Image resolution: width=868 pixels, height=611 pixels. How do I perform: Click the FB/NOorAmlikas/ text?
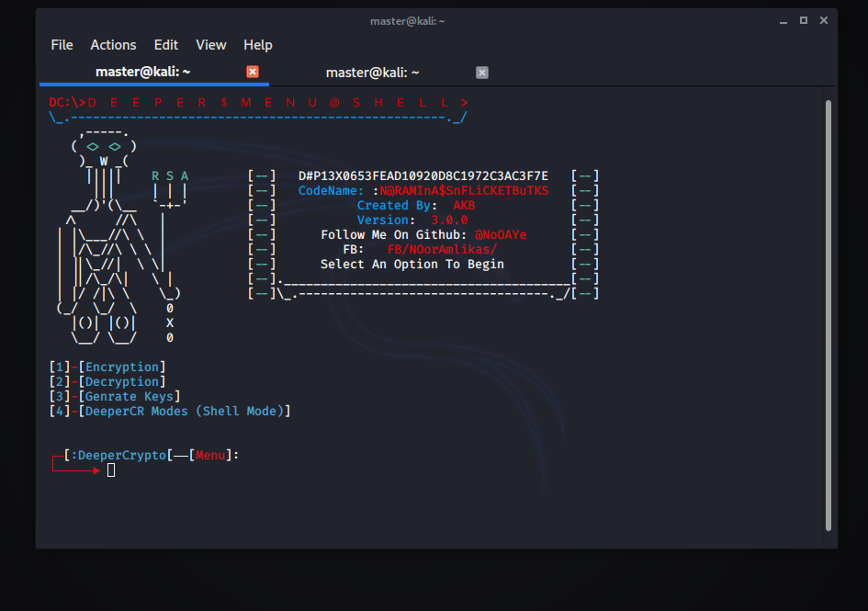442,249
